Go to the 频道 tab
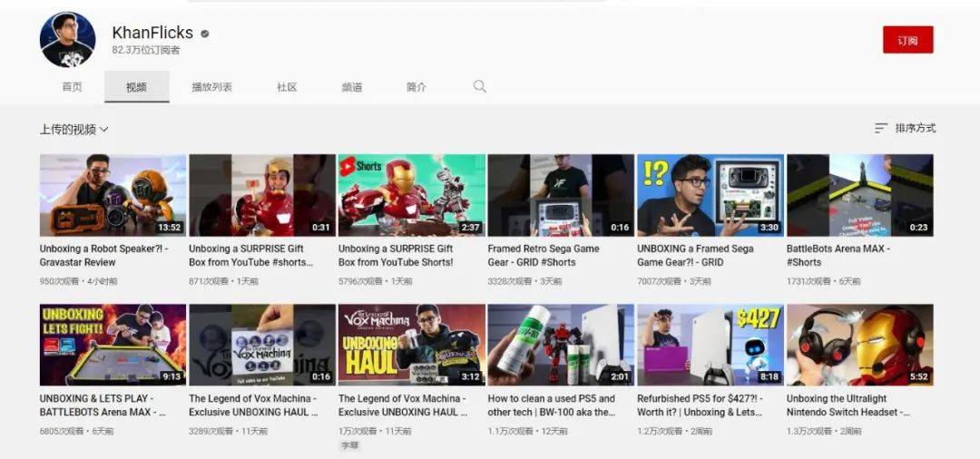980x459 pixels. 352,87
